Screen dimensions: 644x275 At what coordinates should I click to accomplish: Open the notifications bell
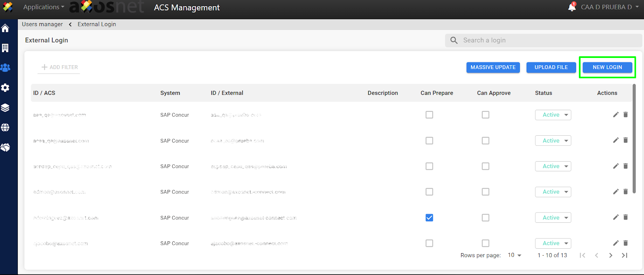click(572, 7)
